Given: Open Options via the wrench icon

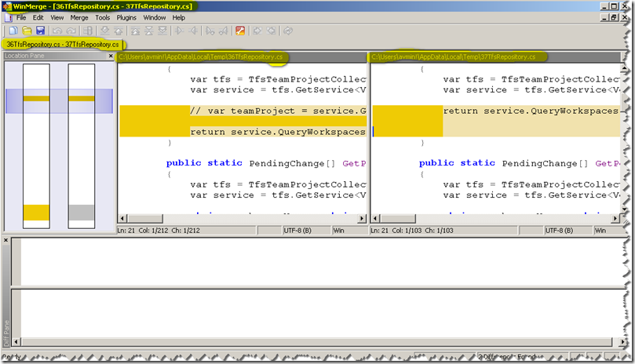Looking at the screenshot, I should click(240, 31).
